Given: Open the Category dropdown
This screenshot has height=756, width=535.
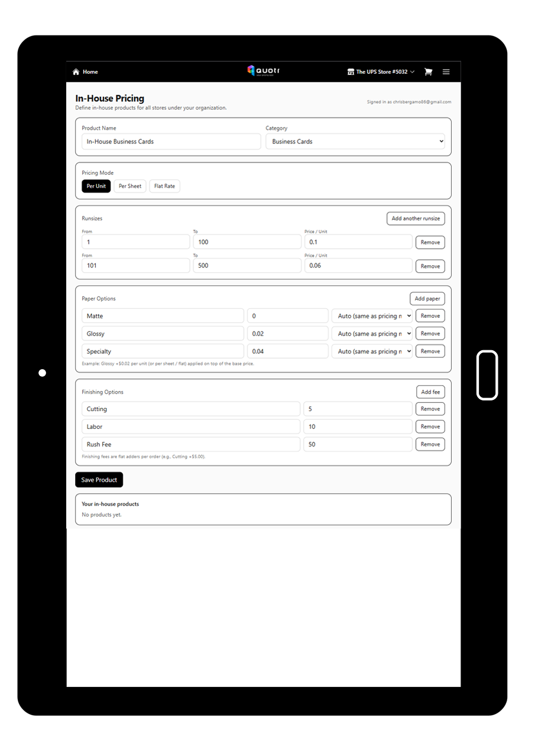Looking at the screenshot, I should [355, 141].
